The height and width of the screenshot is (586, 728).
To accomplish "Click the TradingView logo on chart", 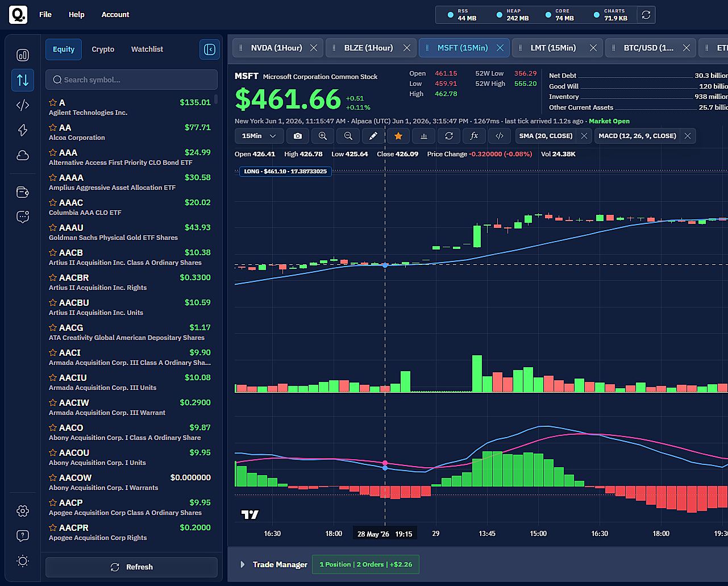I will [x=250, y=514].
